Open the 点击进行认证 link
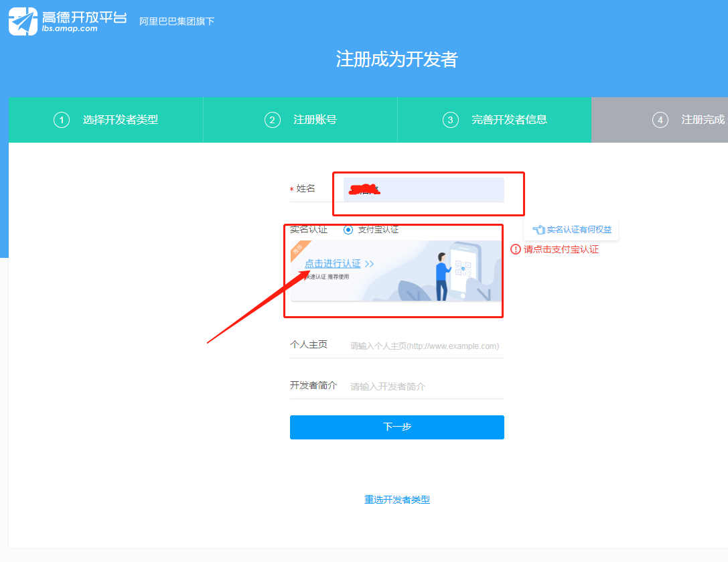 [x=333, y=264]
